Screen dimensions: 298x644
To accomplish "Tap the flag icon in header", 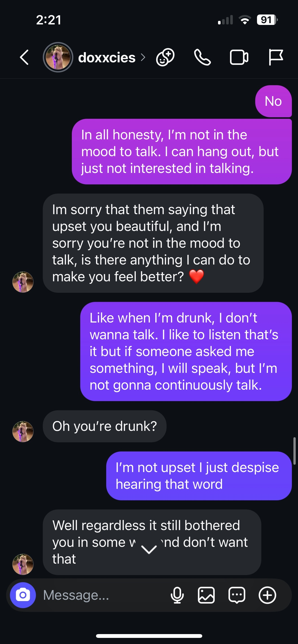I will (276, 57).
